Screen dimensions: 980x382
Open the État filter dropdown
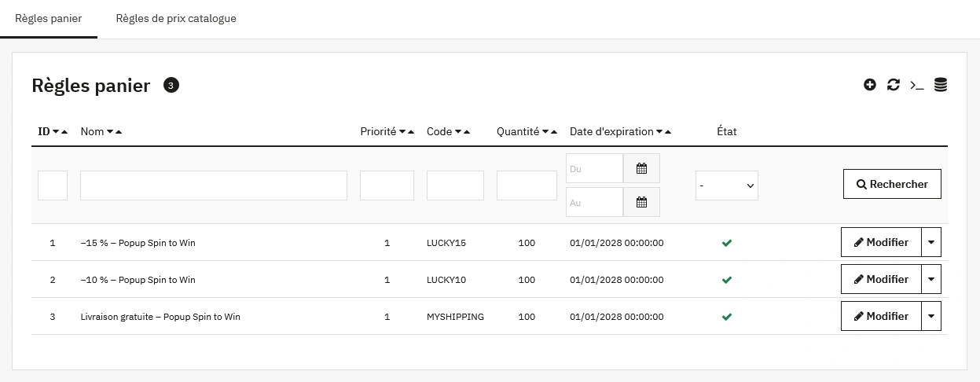[x=727, y=185]
